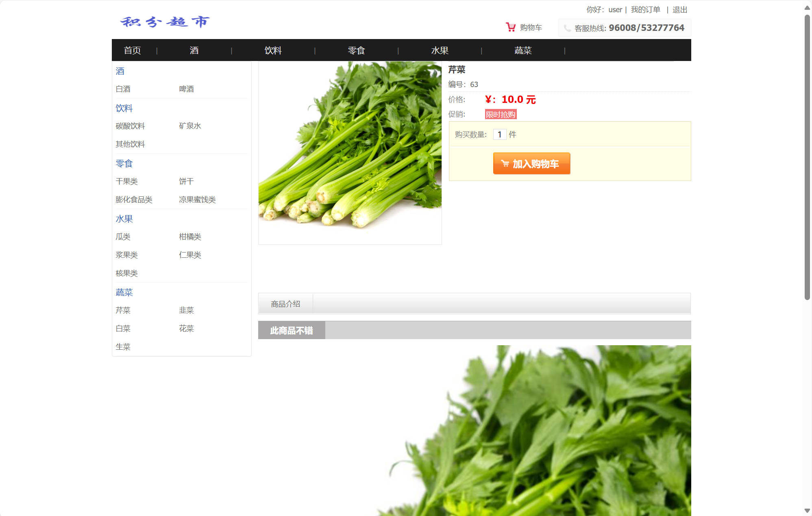Select 芹菜 in the vegetable sidebar list
The height and width of the screenshot is (516, 812).
point(122,310)
